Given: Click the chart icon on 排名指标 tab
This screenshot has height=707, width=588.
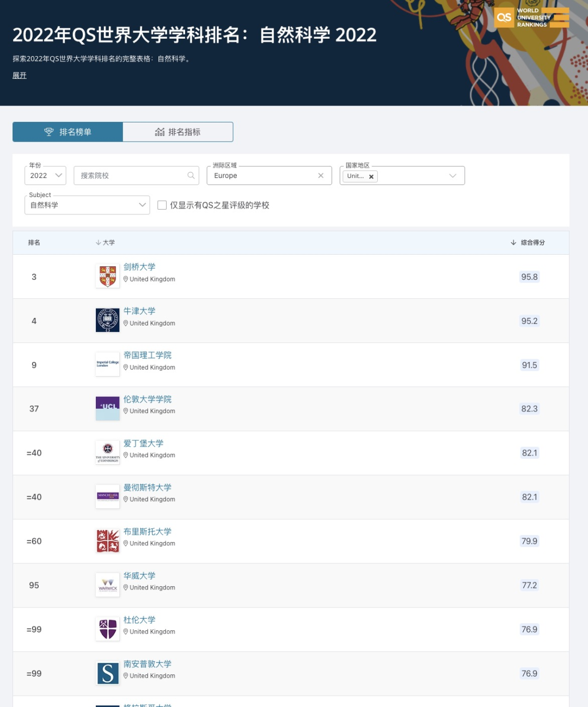Looking at the screenshot, I should coord(160,132).
